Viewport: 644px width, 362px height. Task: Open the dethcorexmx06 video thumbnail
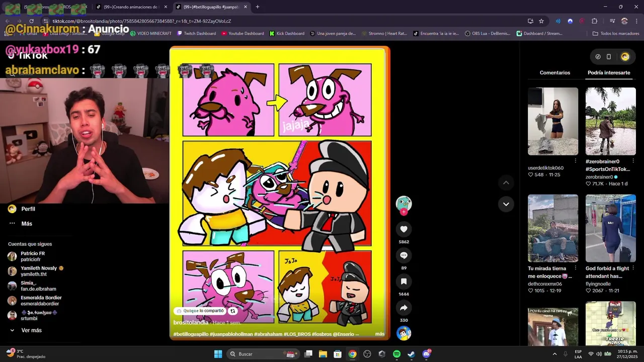pos(553,228)
